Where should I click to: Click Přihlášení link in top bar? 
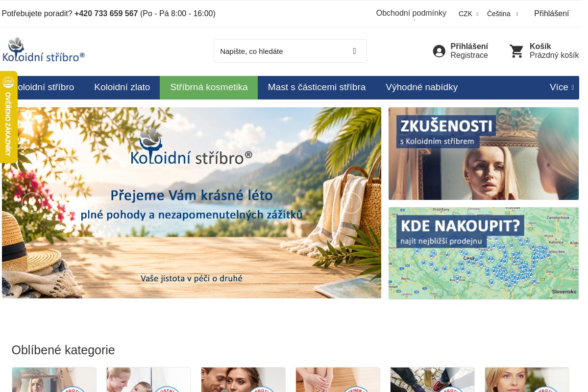[x=551, y=14]
